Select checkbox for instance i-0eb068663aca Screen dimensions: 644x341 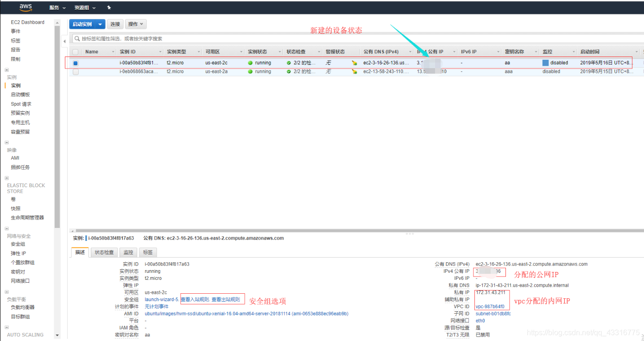tap(76, 72)
